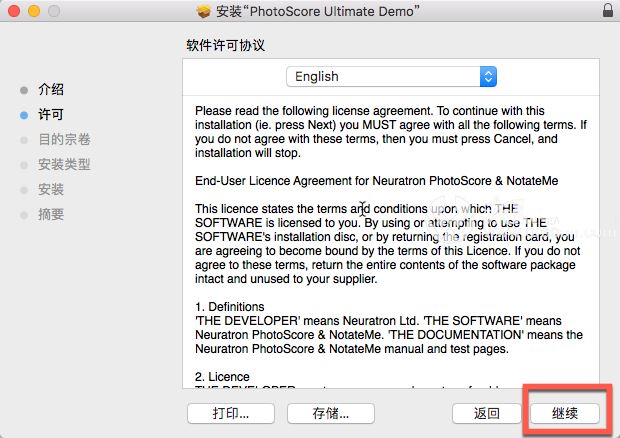Click the 继续 (Continue) button
620x438 pixels.
pyautogui.click(x=565, y=413)
